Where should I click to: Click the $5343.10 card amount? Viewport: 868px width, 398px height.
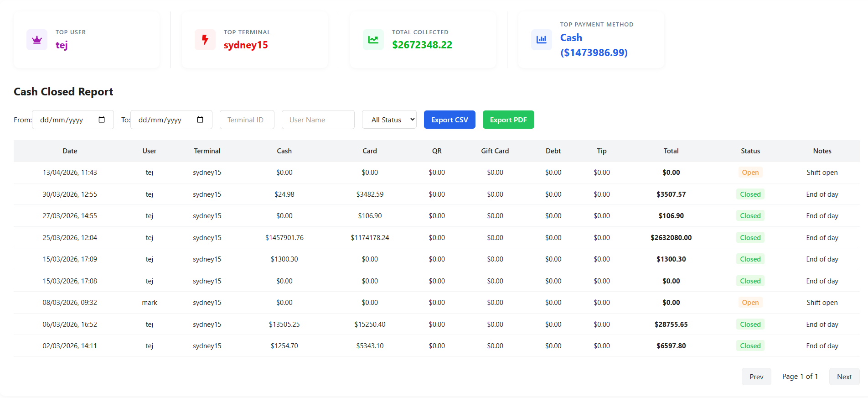[x=370, y=346]
